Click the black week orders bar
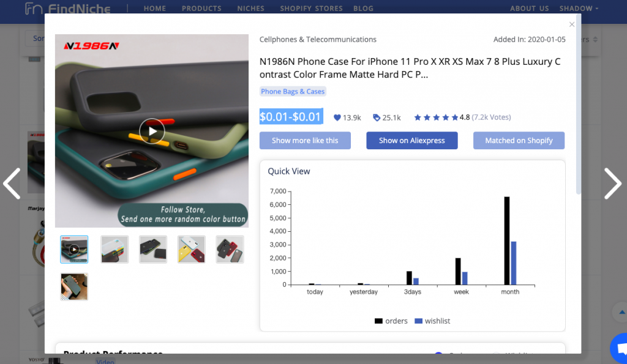Screen dimensions: 627x364 [458, 271]
